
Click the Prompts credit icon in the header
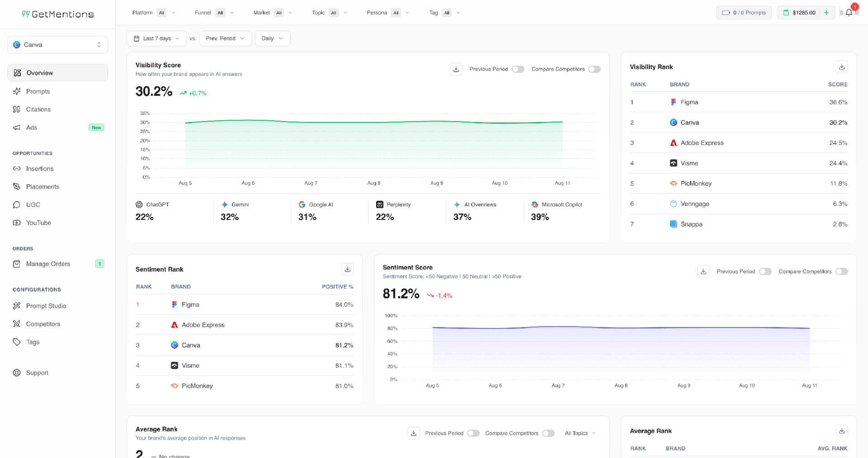(726, 13)
